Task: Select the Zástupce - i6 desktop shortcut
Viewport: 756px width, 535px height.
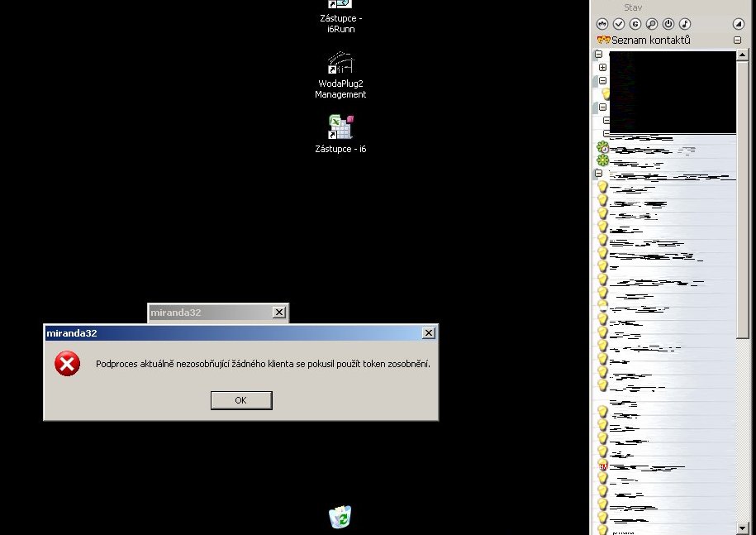Action: click(340, 134)
